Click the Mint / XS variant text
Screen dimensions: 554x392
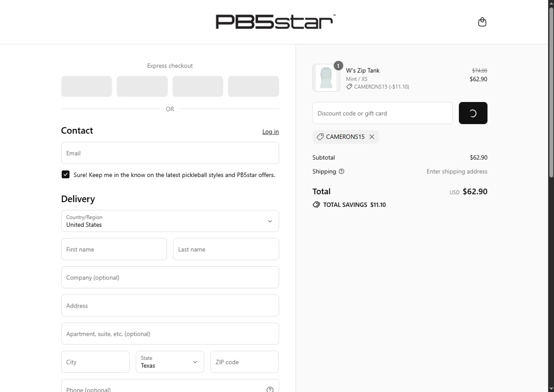click(357, 79)
